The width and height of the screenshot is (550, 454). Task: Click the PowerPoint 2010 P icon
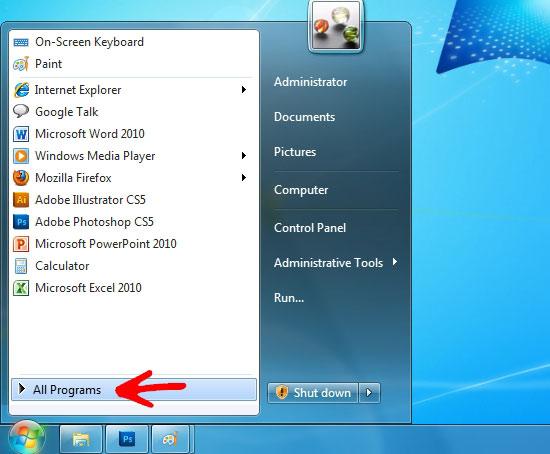tap(21, 244)
